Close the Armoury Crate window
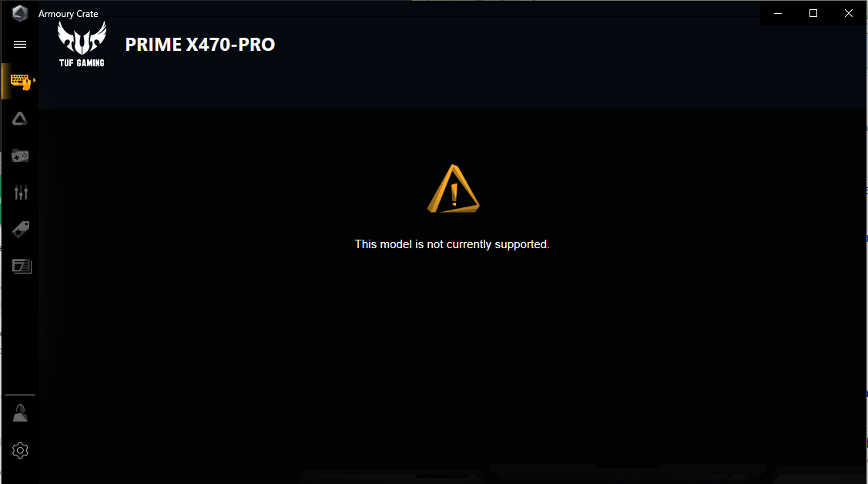This screenshot has width=868, height=484. (x=849, y=13)
